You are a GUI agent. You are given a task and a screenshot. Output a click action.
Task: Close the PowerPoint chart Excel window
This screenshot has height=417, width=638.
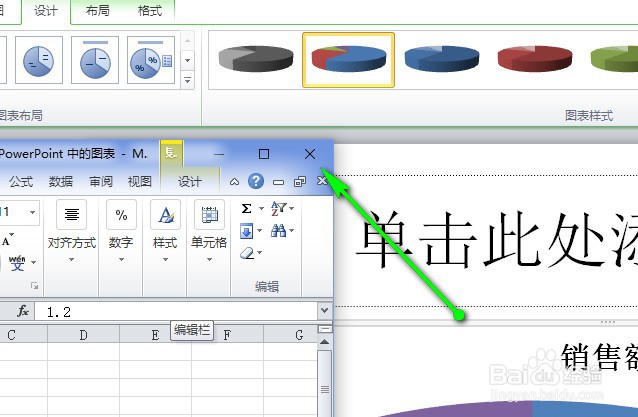tap(310, 154)
